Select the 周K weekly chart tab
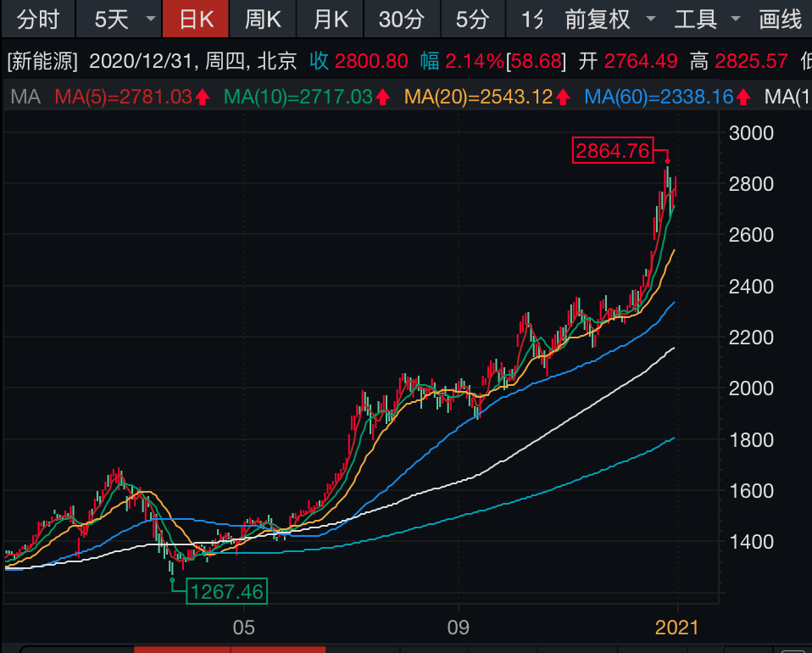812x653 pixels. point(263,19)
